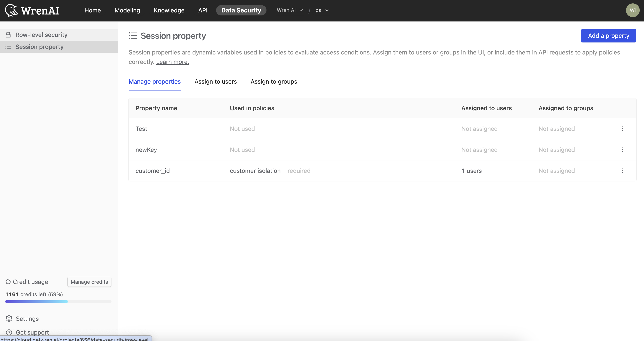644x341 pixels.
Task: Click Not assigned to users for Test
Action: tap(479, 129)
